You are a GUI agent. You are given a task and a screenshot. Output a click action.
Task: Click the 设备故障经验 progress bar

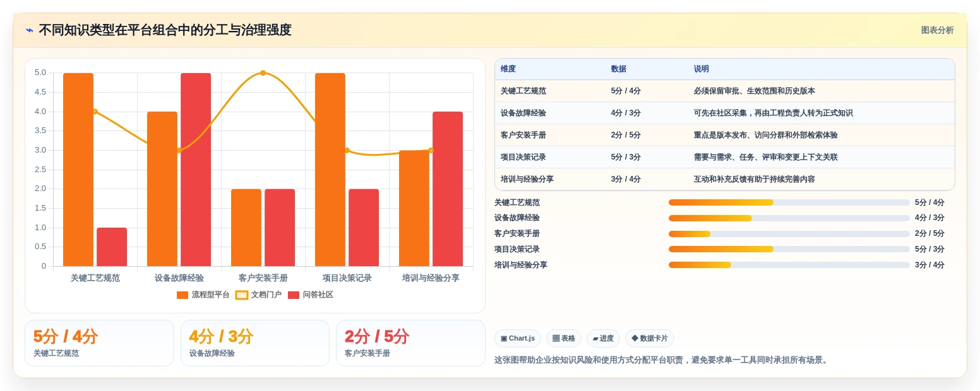point(789,218)
